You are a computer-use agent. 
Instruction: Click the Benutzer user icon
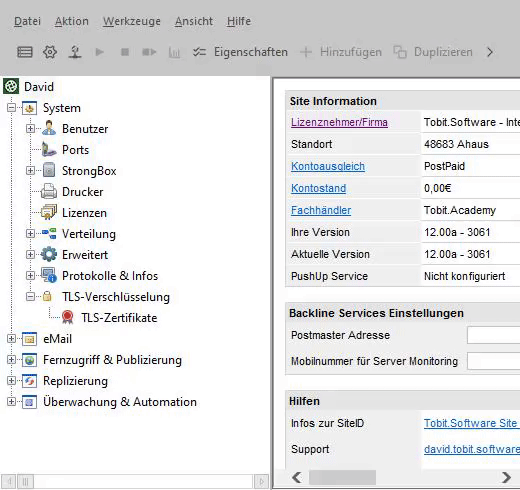click(x=49, y=128)
